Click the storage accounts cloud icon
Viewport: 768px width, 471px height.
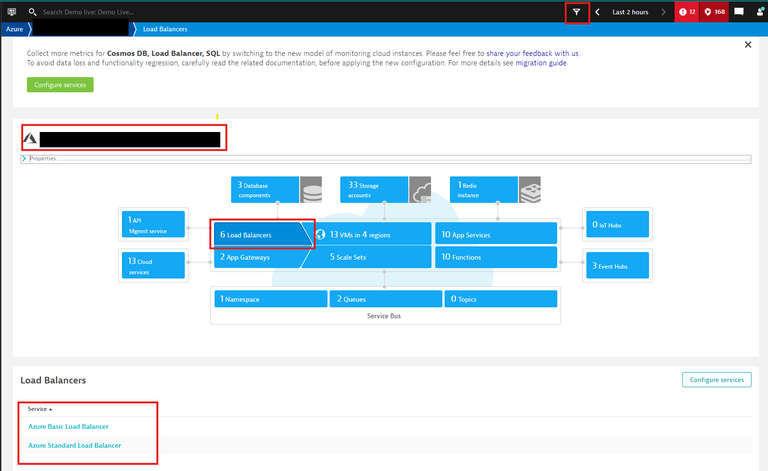420,189
